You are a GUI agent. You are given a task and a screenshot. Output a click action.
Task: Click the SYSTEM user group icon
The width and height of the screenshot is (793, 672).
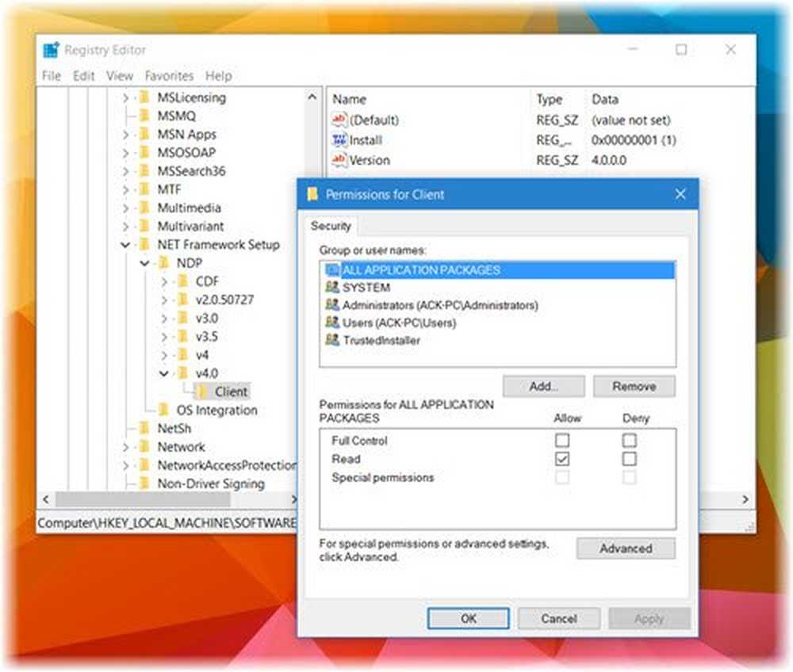tap(332, 288)
